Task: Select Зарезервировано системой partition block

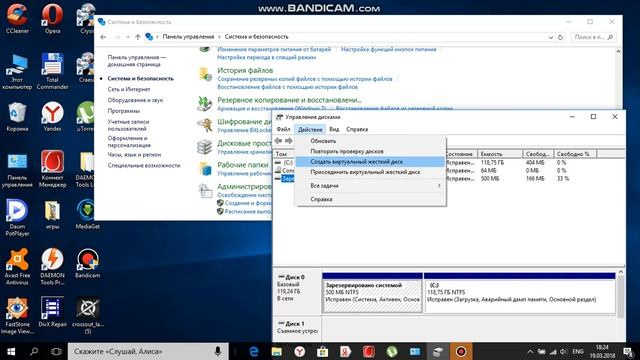Action: 372,296
